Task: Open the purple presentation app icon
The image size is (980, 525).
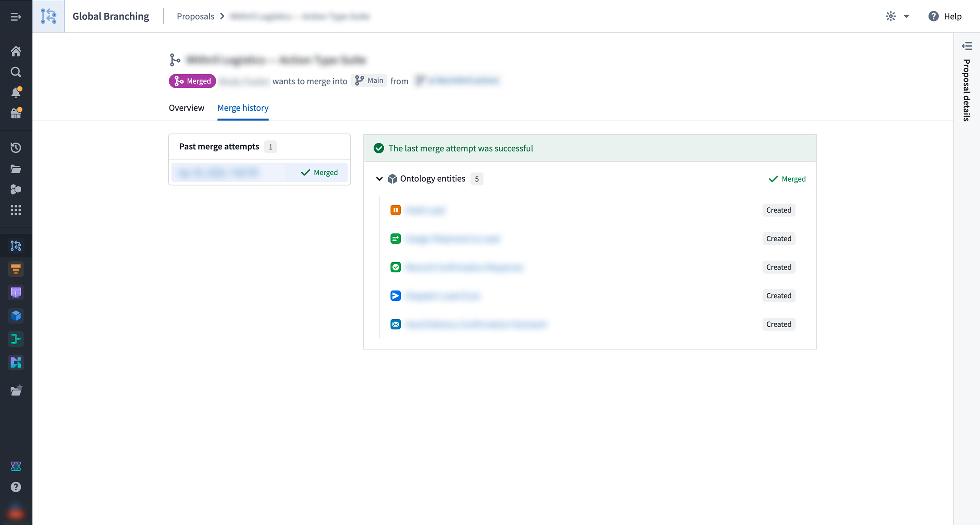Action: pyautogui.click(x=16, y=292)
